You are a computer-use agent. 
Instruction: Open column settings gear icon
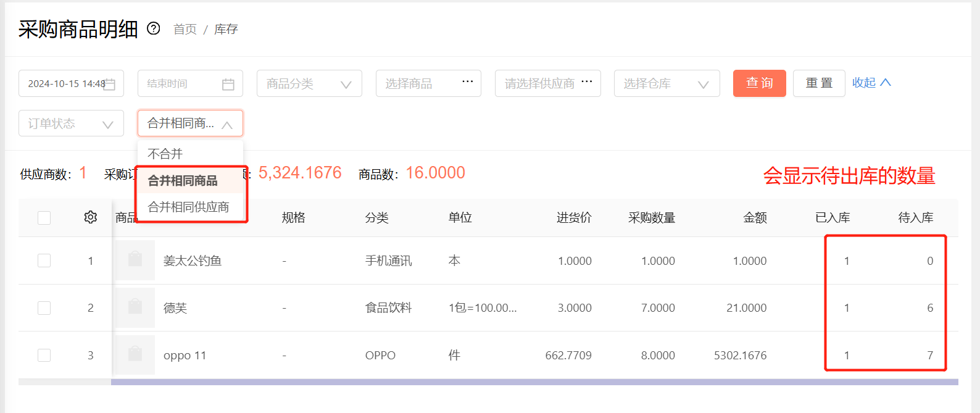[91, 217]
